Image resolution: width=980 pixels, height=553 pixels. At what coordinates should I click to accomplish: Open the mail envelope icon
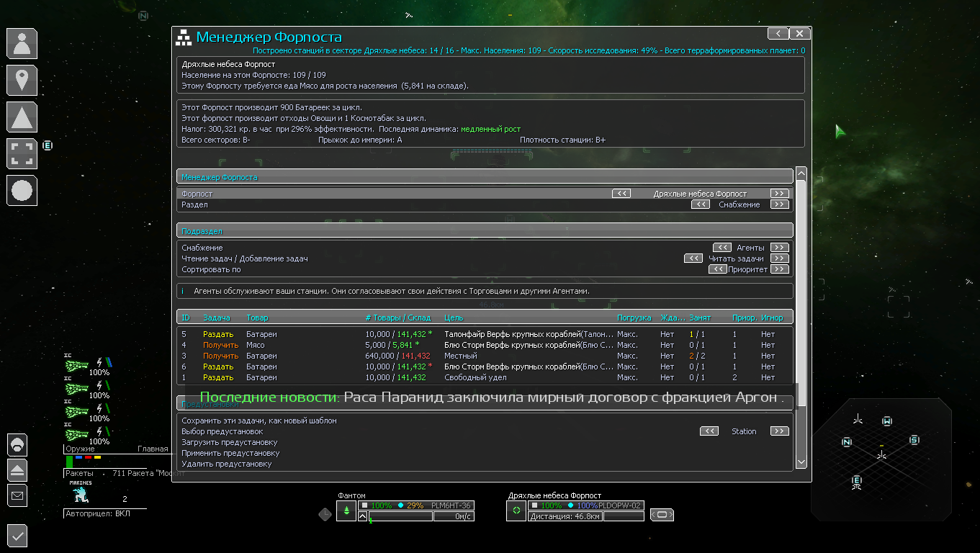(x=17, y=495)
